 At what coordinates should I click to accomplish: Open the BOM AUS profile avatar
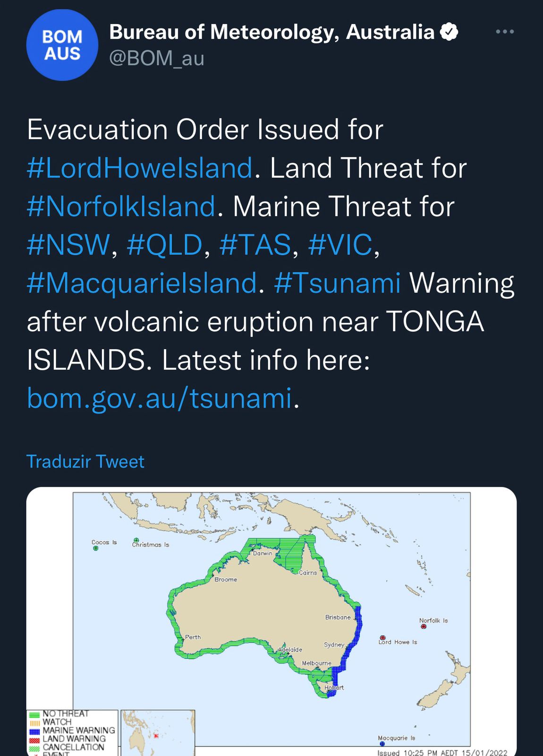(x=62, y=45)
